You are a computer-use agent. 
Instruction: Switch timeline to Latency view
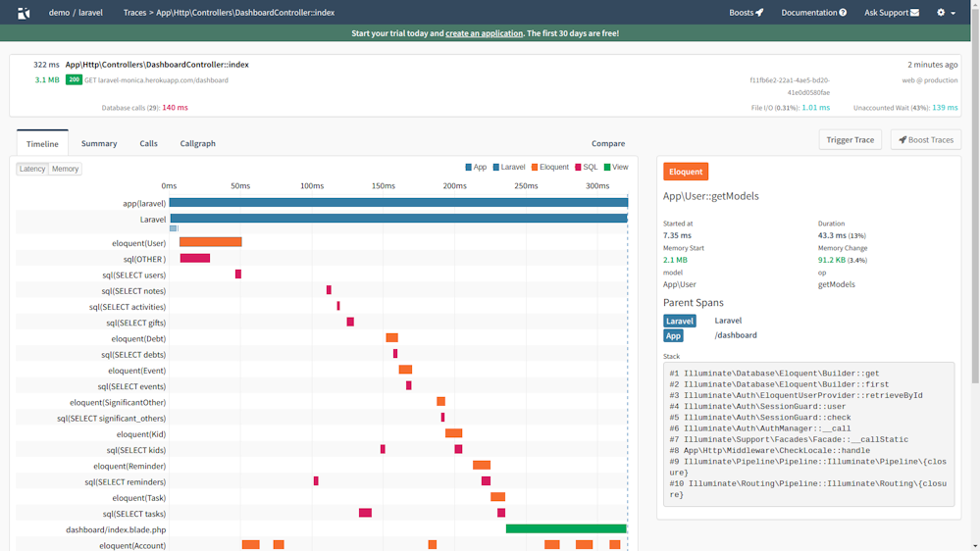tap(32, 169)
